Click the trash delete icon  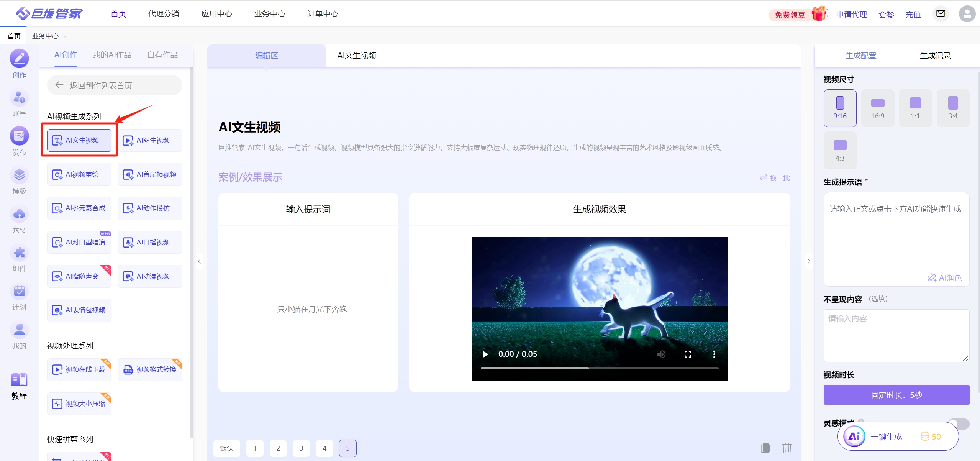click(787, 448)
